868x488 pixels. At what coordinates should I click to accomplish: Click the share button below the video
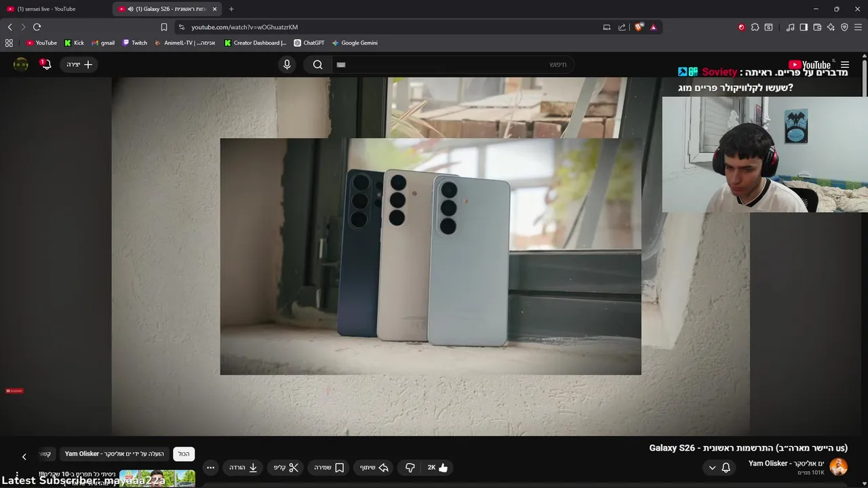374,468
